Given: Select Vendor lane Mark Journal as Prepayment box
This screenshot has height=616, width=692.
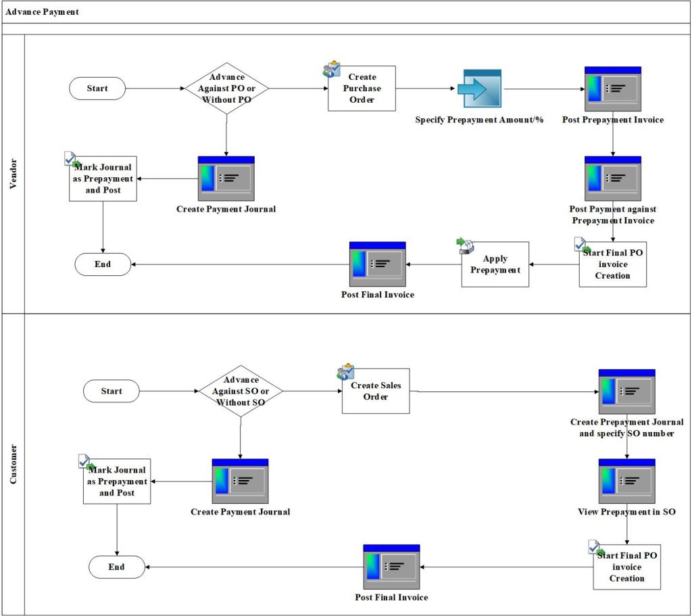Looking at the screenshot, I should click(x=103, y=179).
